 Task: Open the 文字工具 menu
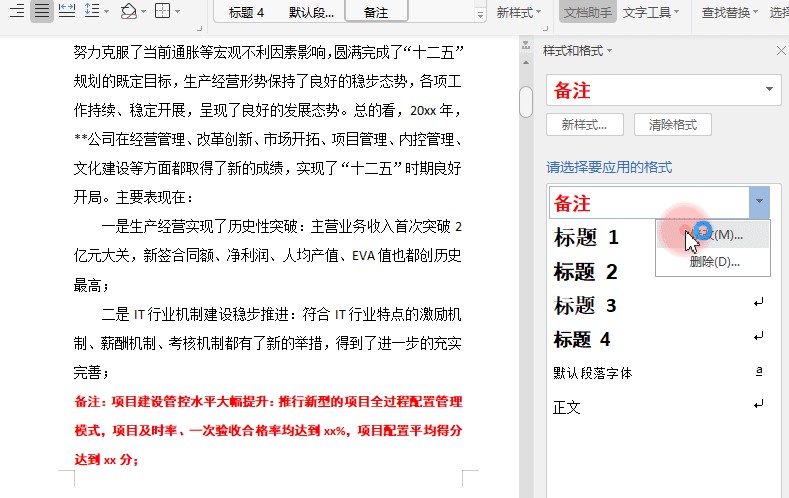click(x=651, y=12)
